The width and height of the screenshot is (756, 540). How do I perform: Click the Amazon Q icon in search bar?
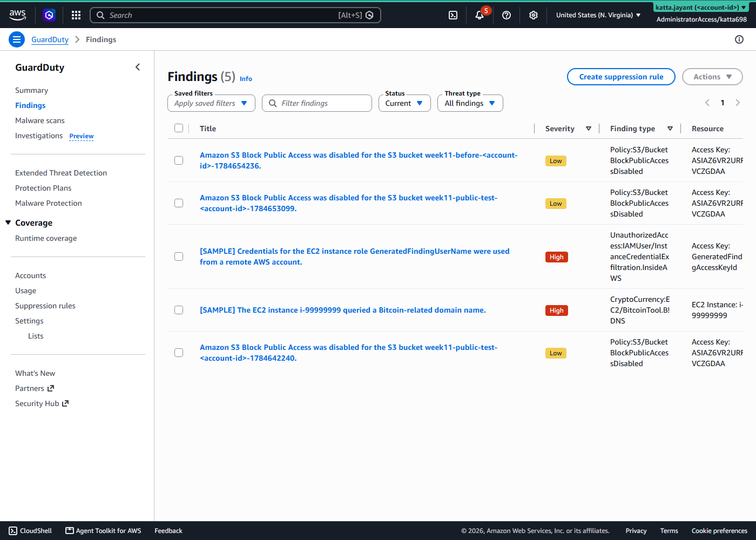tap(369, 15)
